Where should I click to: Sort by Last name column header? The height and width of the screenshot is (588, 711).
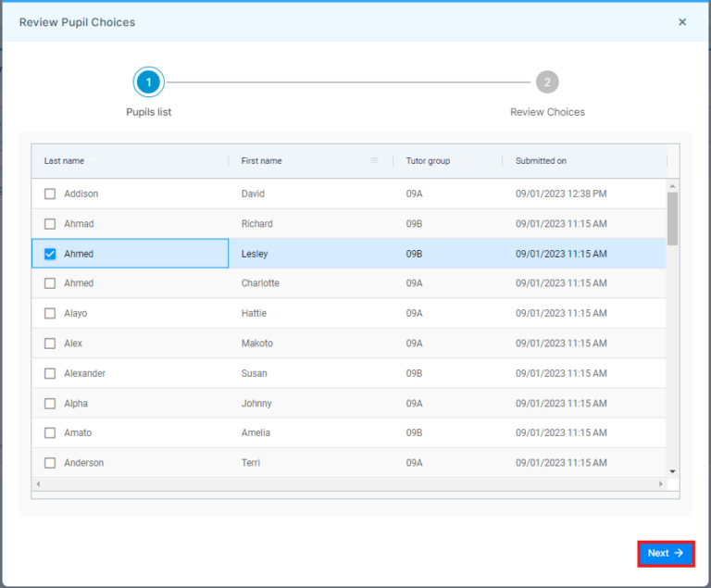64,161
